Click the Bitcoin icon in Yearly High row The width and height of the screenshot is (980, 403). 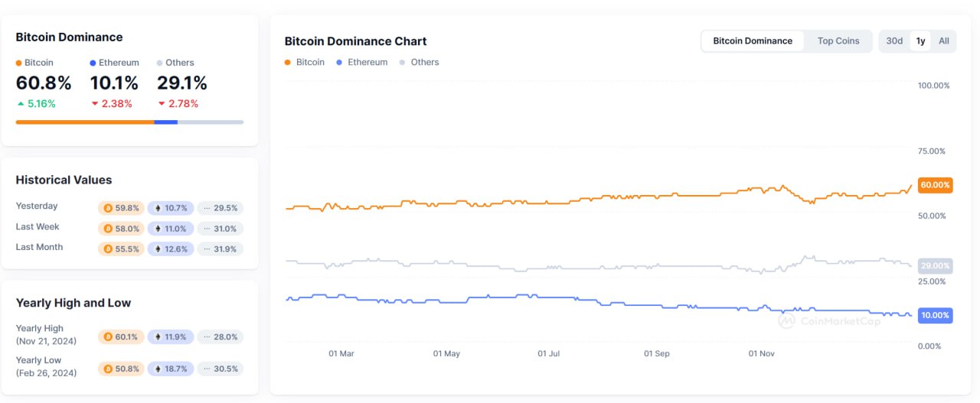pos(108,337)
